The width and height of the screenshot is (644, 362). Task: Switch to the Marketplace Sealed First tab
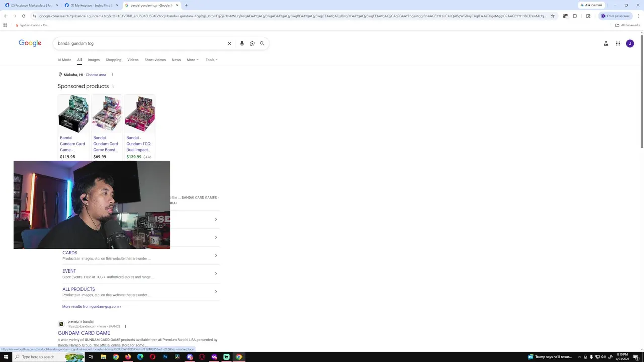pyautogui.click(x=92, y=5)
